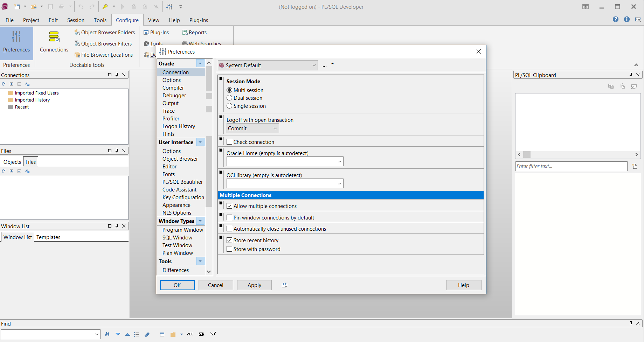644x342 pixels.
Task: Click the Help question mark icon
Action: [615, 20]
